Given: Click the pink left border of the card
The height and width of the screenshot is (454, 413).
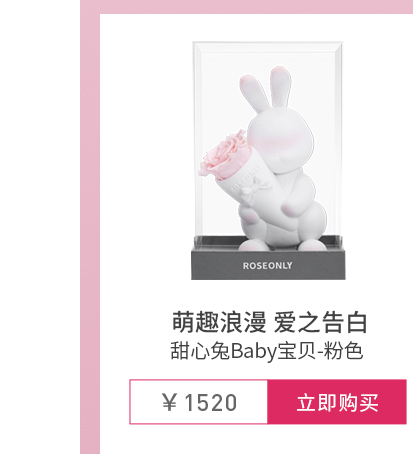Looking at the screenshot, I should pos(90,233).
